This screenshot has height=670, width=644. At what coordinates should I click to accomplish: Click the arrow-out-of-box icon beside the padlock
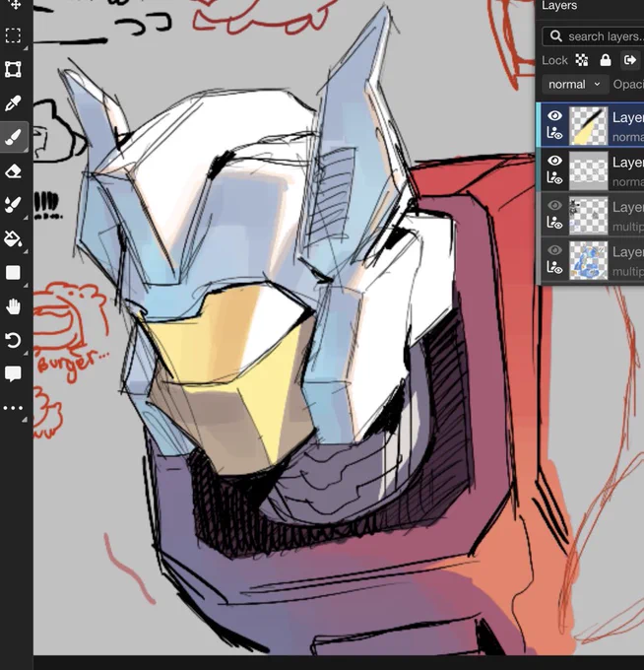630,60
